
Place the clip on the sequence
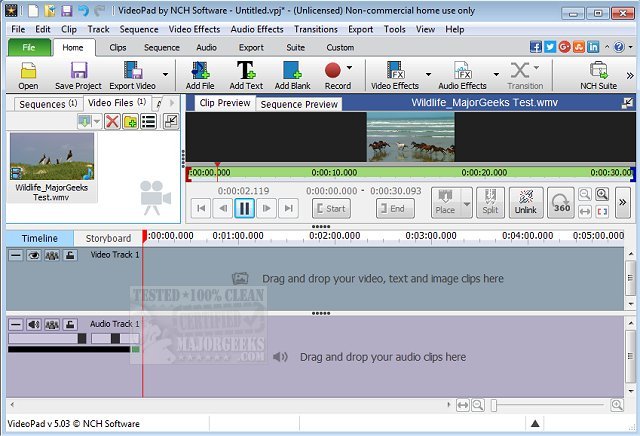pos(445,202)
